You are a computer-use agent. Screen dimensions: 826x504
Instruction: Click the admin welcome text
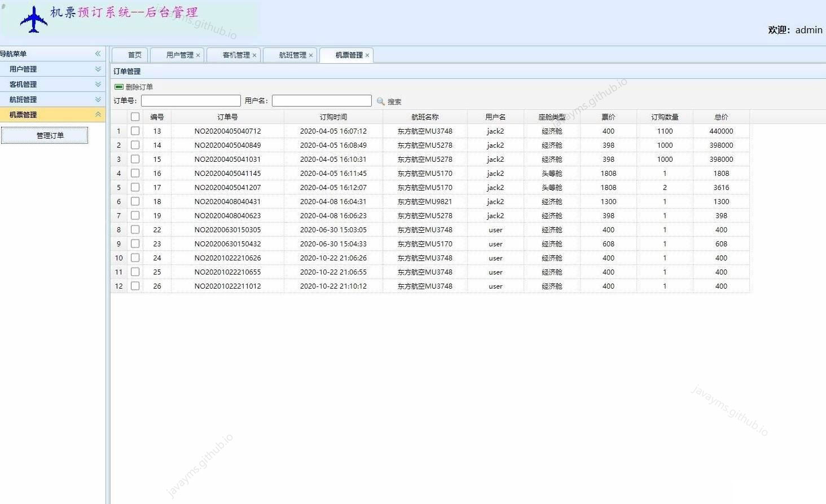(795, 30)
